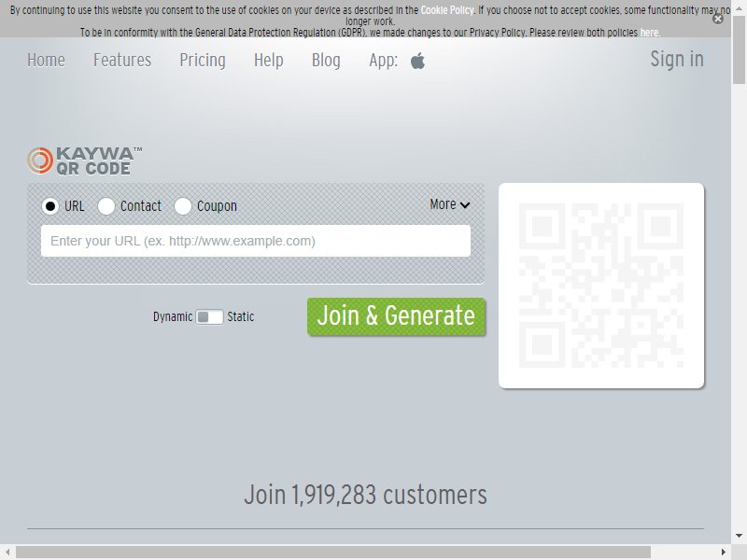
Task: Click the QR code preview image
Action: [601, 286]
